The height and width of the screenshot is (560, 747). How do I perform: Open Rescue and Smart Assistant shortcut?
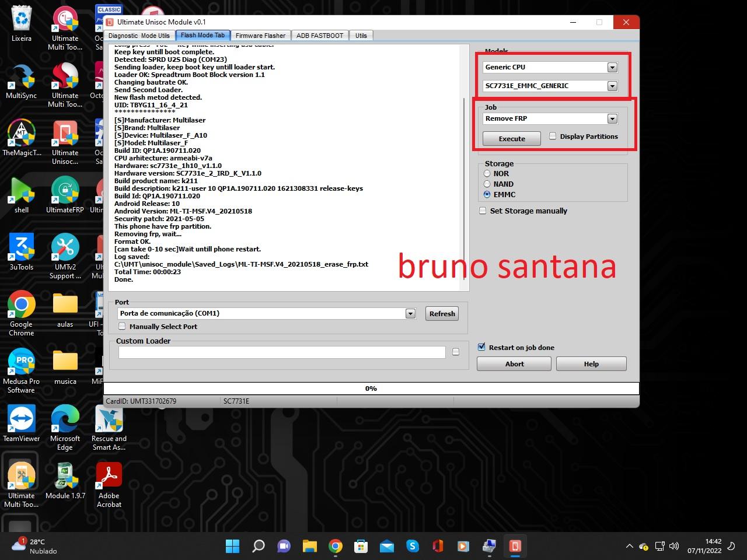[109, 428]
